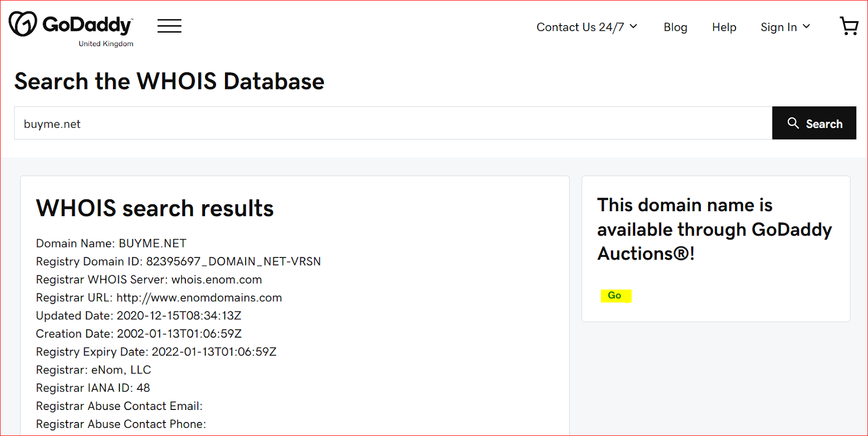
Task: Focus the WHOIS search field containing buyme.net
Action: [393, 123]
